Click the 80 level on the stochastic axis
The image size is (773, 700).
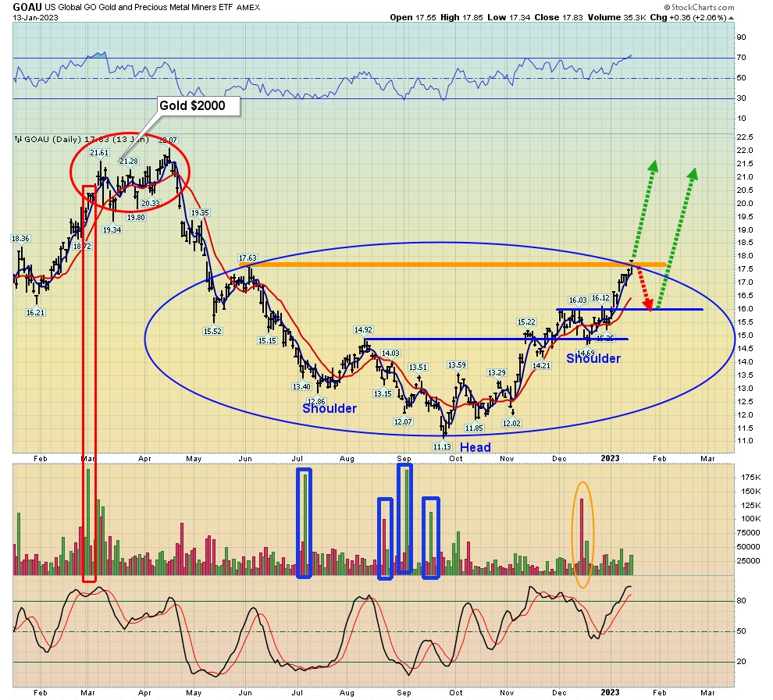(742, 601)
